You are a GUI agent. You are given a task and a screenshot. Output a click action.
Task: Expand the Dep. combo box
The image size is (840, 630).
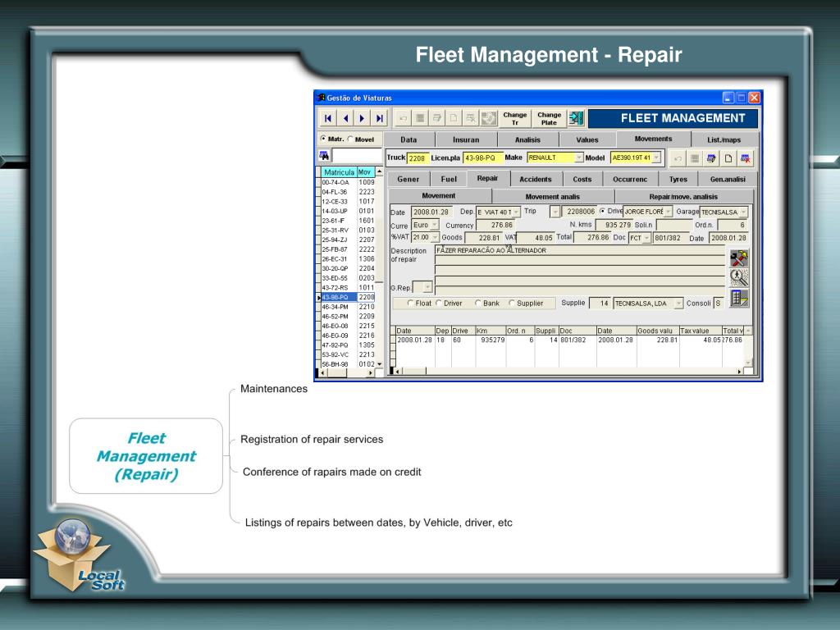[x=516, y=212]
